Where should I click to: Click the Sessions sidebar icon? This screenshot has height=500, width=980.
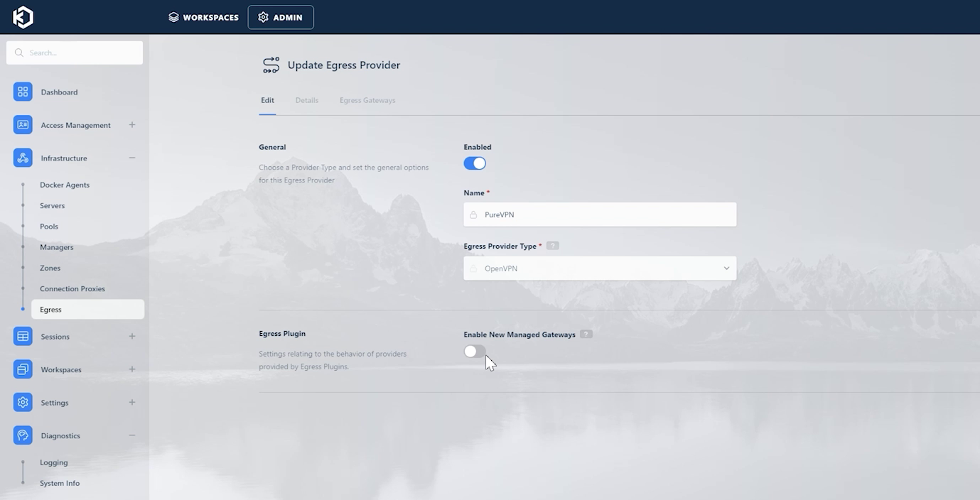22,336
